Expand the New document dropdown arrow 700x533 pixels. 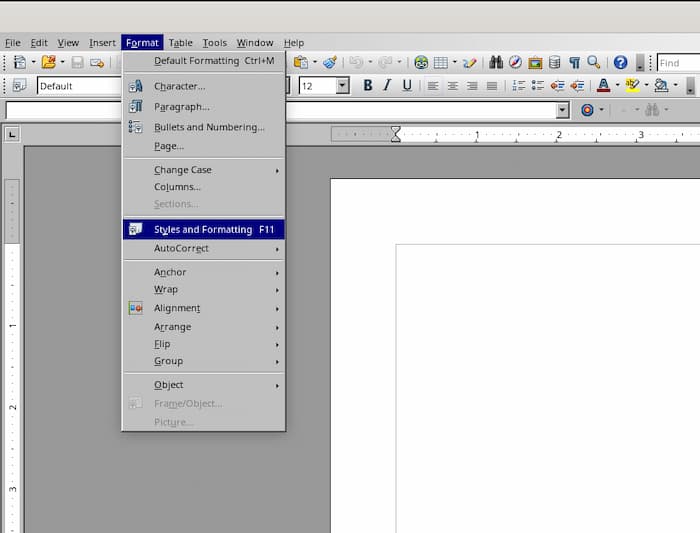tap(33, 62)
